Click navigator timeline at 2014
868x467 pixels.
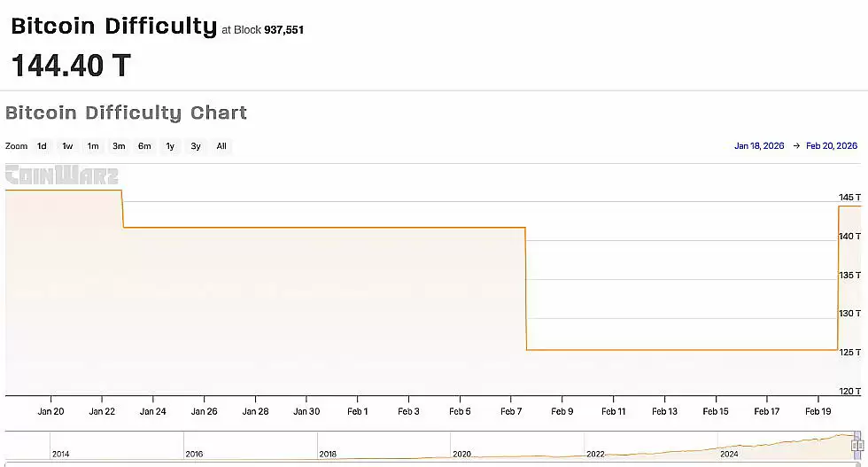60,453
